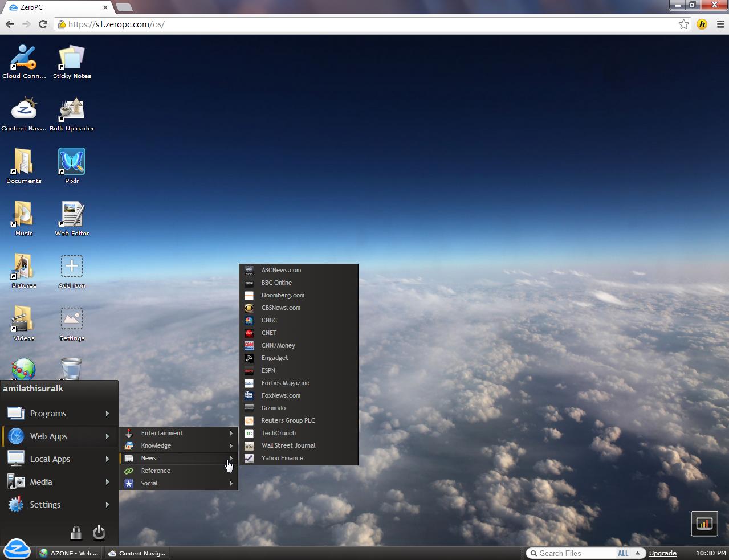Open the Recycle bin trash icon
Image resolution: width=729 pixels, height=560 pixels.
71,369
